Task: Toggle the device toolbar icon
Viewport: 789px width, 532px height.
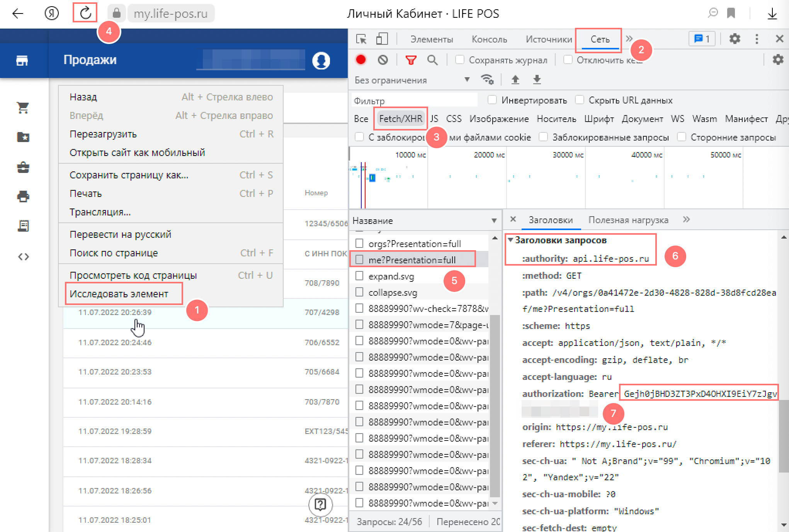Action: tap(382, 39)
